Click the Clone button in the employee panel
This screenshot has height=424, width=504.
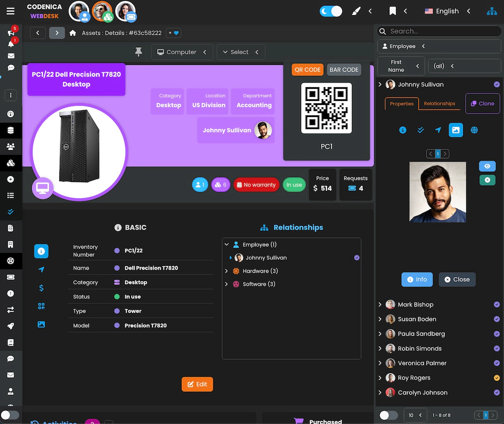coord(482,104)
